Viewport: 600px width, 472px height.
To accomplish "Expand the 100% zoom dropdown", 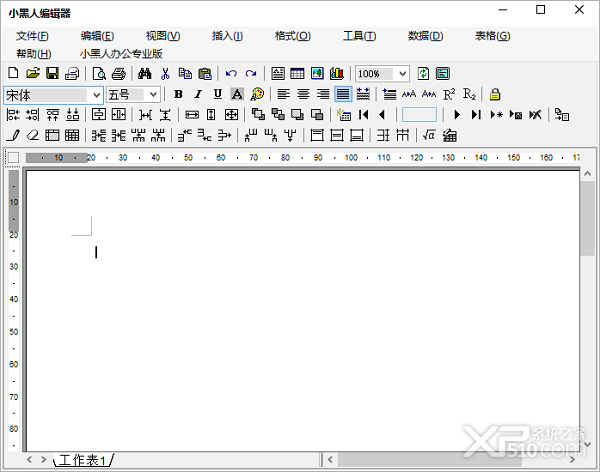I will click(403, 73).
